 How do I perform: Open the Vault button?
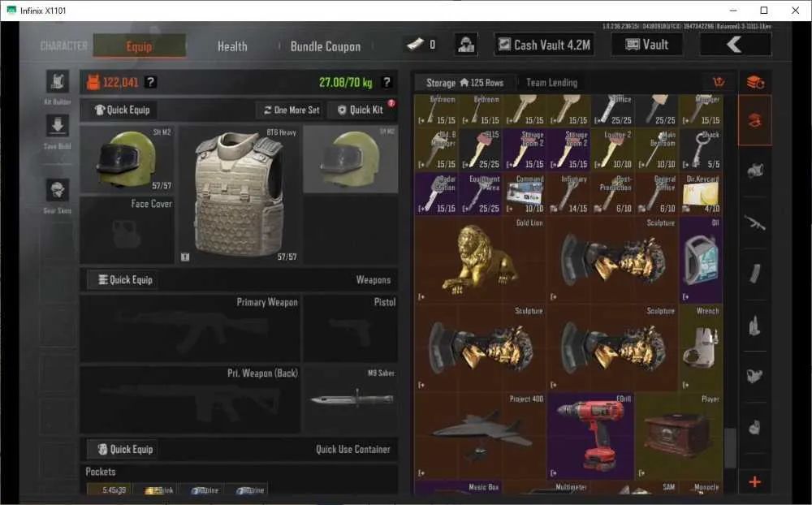pyautogui.click(x=647, y=45)
